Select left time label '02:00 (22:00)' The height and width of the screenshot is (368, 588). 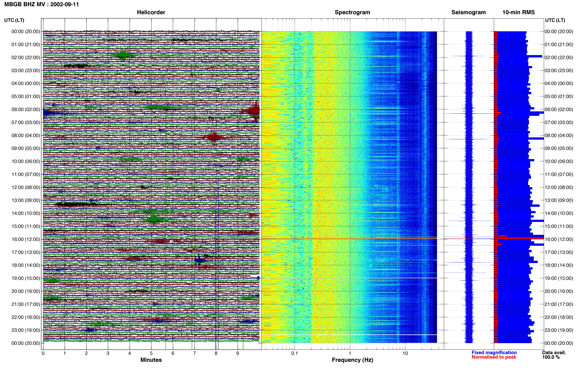(x=26, y=57)
